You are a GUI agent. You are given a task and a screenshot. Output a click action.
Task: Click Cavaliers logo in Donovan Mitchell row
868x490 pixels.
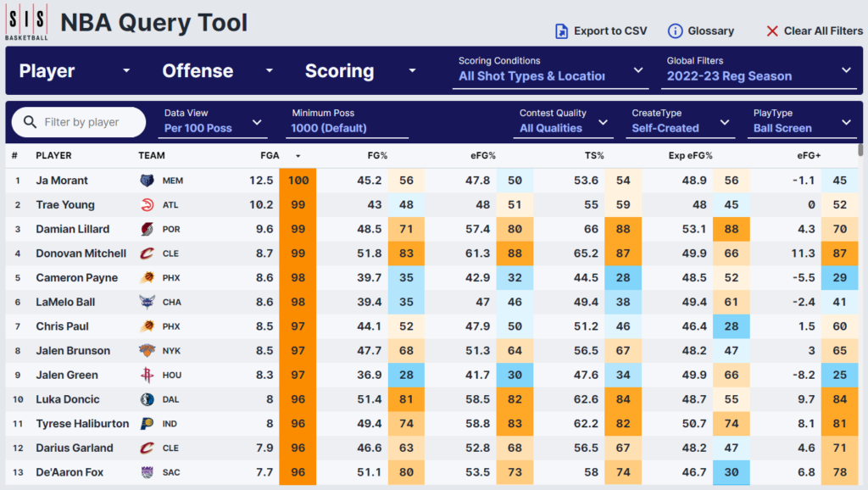[147, 253]
